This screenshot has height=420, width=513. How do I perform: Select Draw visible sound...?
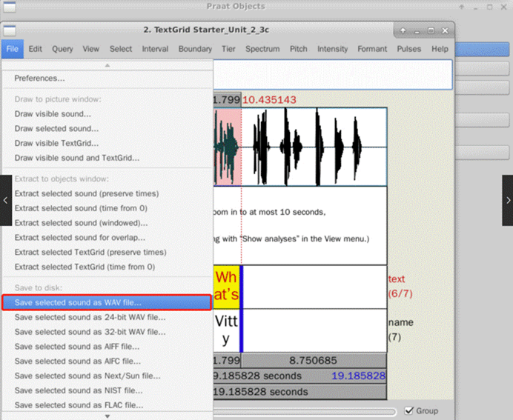[x=107, y=114]
